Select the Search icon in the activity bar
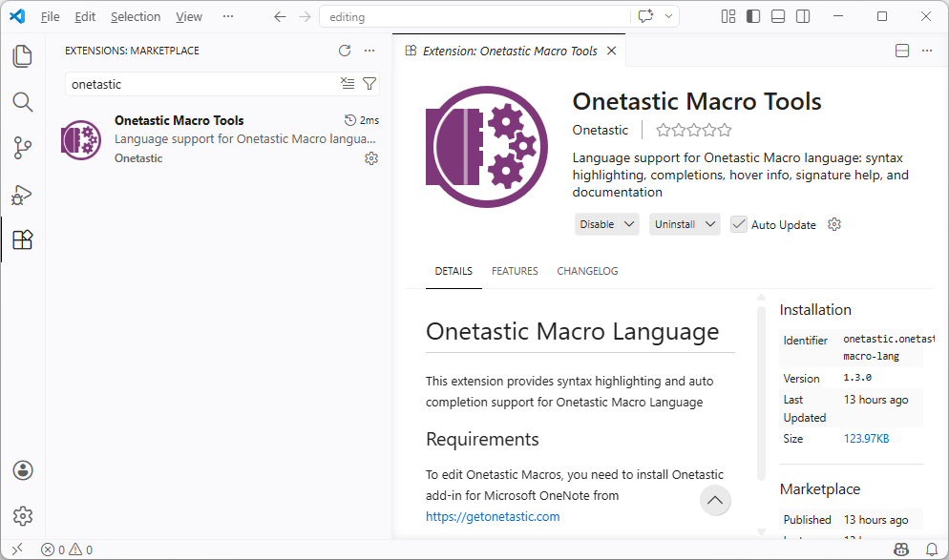Image resolution: width=949 pixels, height=560 pixels. (x=22, y=101)
